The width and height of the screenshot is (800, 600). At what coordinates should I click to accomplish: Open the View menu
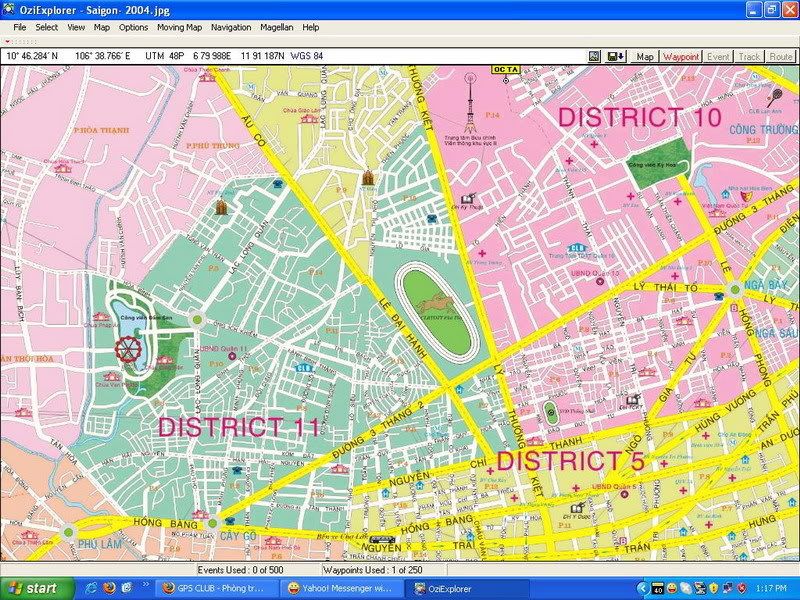[x=76, y=28]
